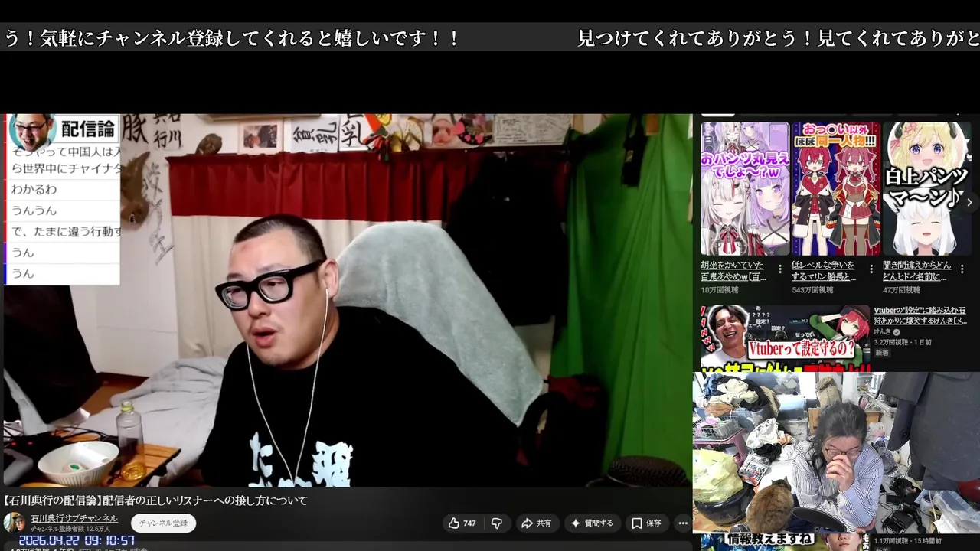The width and height of the screenshot is (980, 551).
Task: Open 石川典行サブチャンネル channel link
Action: (x=74, y=518)
